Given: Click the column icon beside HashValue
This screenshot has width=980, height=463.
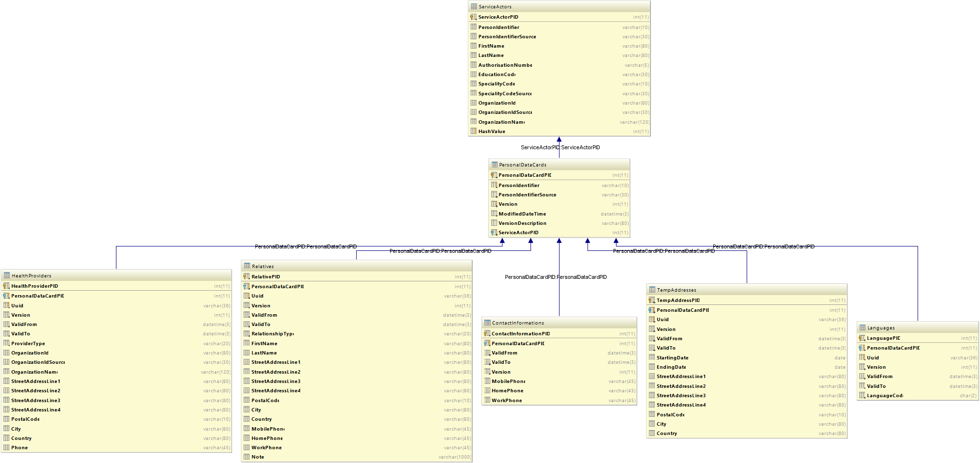Looking at the screenshot, I should coord(473,132).
